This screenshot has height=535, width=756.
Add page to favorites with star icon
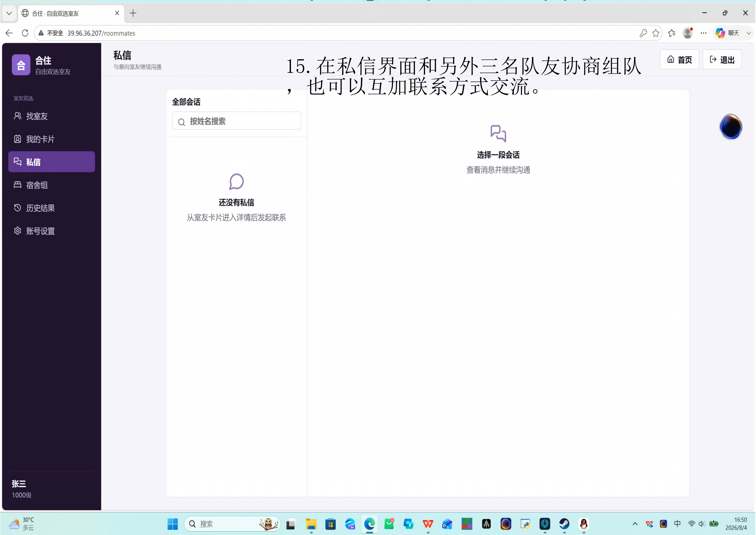click(x=656, y=33)
